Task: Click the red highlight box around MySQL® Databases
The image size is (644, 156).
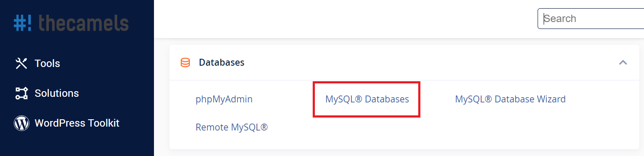Action: pyautogui.click(x=367, y=99)
